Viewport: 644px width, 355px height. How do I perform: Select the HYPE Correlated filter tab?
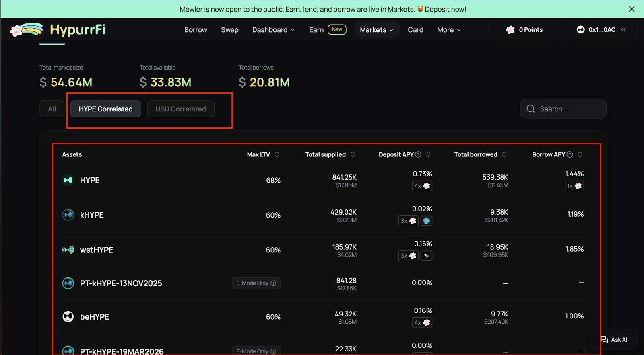[x=106, y=109]
